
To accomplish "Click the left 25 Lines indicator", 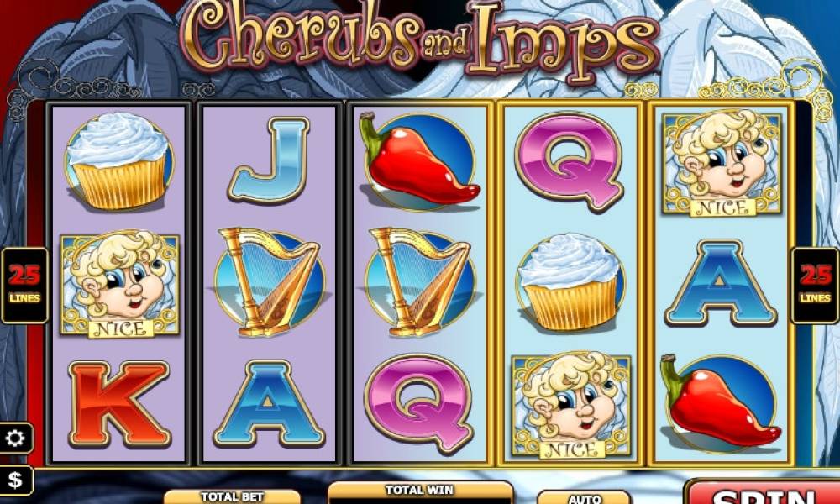I will (24, 286).
